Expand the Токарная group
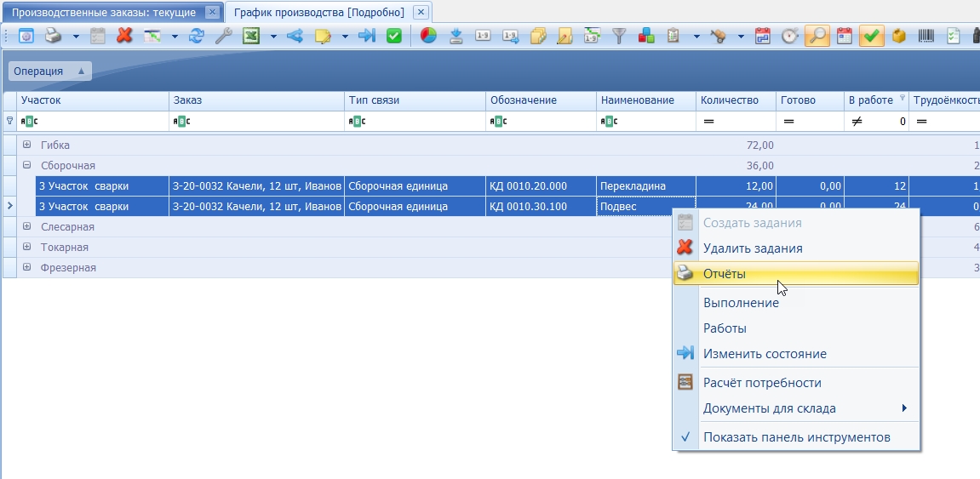 coord(27,247)
